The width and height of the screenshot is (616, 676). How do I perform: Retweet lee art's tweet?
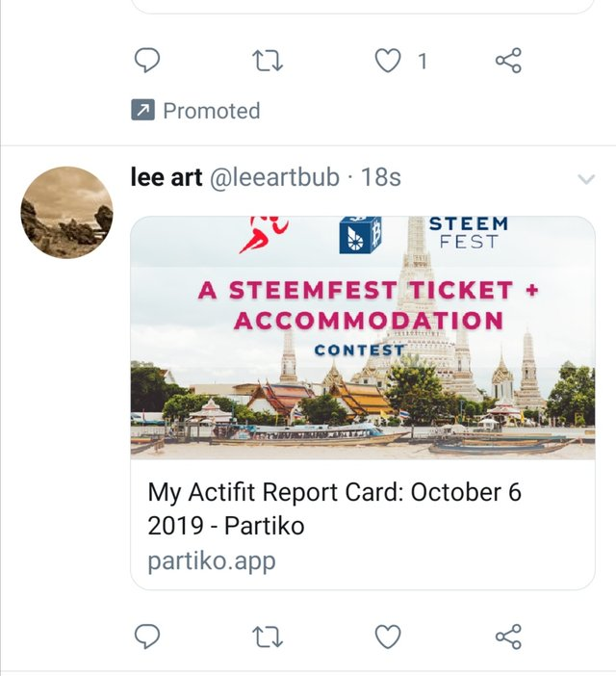pos(266,636)
